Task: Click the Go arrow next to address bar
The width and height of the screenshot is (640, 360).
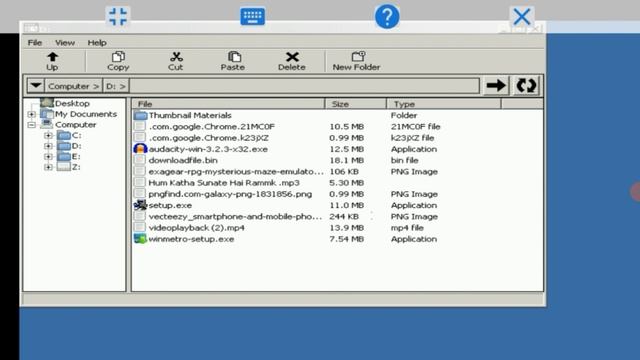Action: pos(496,85)
